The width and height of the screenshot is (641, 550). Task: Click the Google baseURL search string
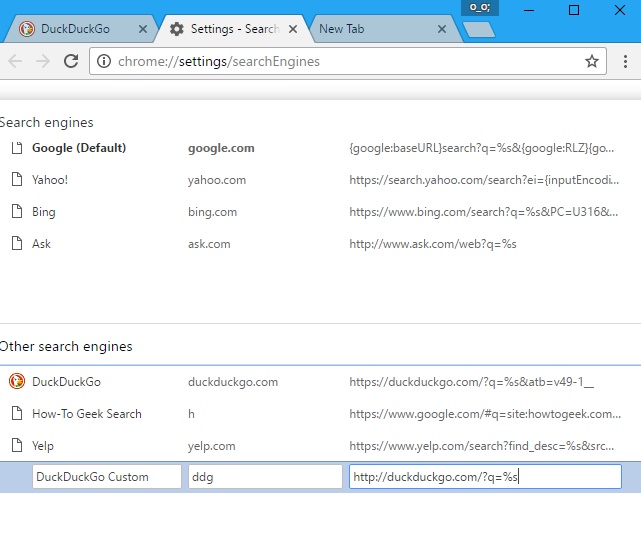482,148
